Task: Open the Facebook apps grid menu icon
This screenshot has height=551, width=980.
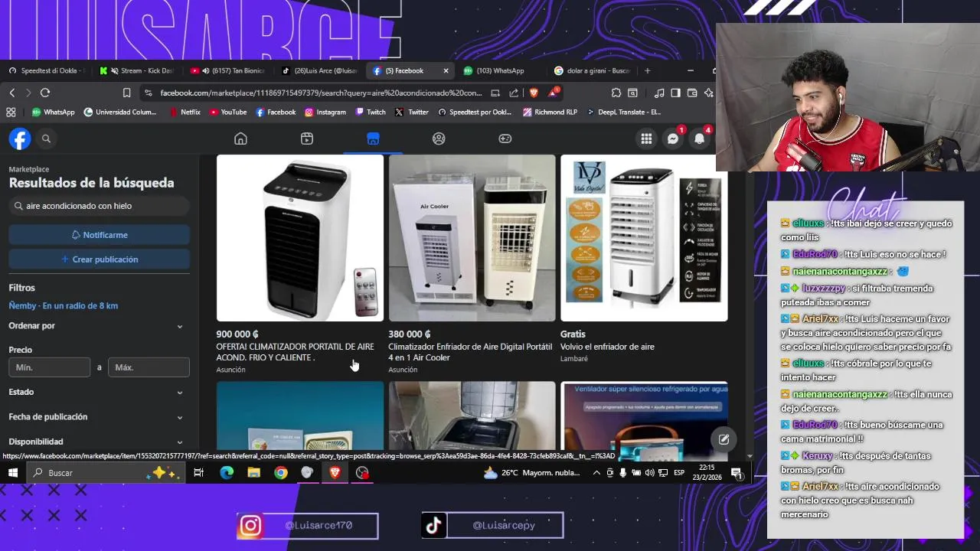Action: [x=646, y=139]
